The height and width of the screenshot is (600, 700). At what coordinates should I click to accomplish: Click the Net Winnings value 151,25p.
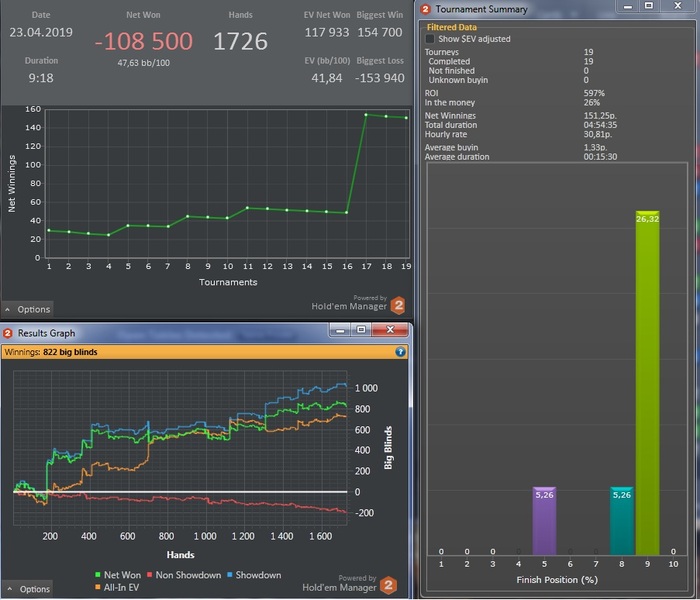(600, 116)
